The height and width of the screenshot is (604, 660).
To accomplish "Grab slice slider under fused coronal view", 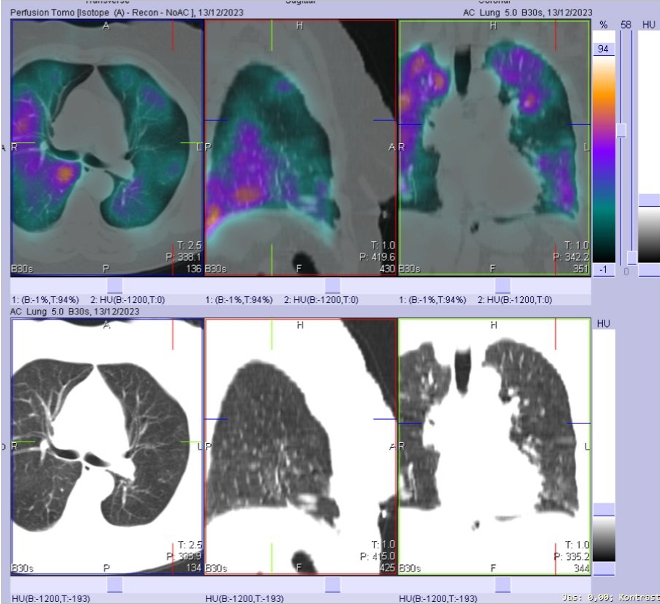I will (503, 286).
